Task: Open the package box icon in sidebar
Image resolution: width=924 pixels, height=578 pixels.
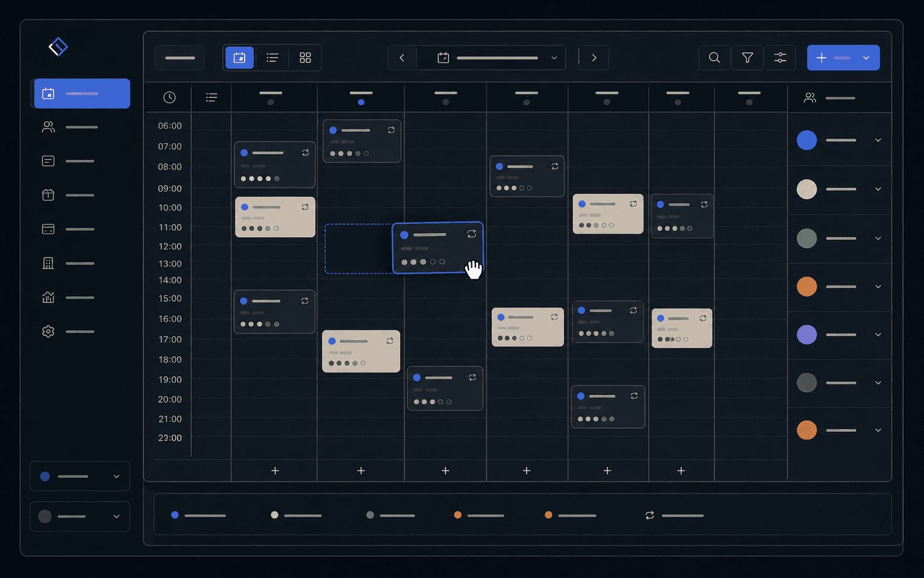Action: point(48,195)
